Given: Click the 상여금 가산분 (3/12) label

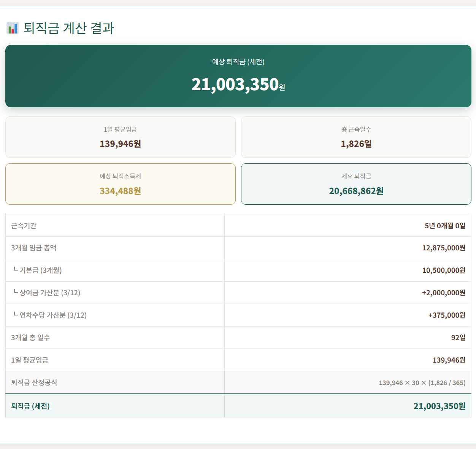Looking at the screenshot, I should coord(47,293).
